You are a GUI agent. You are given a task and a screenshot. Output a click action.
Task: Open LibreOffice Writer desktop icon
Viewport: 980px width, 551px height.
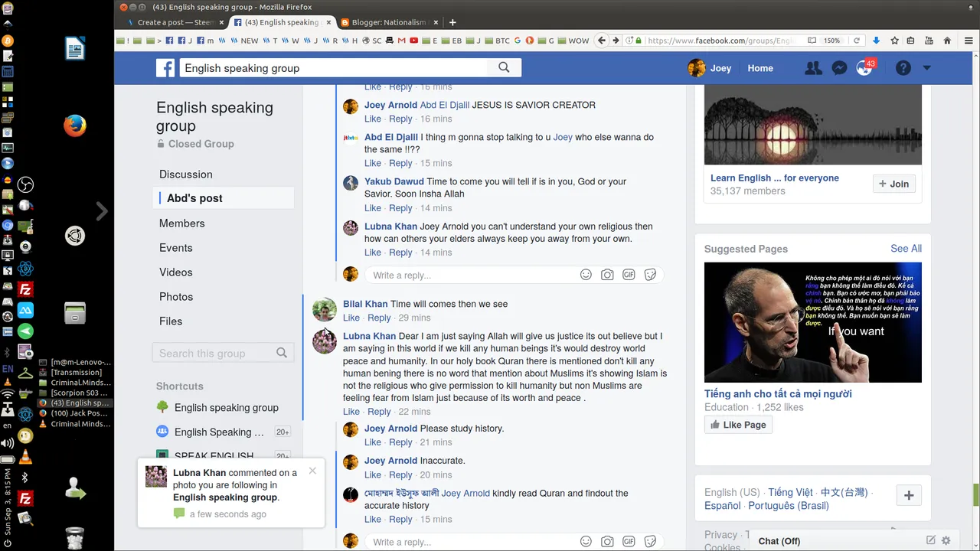[74, 50]
